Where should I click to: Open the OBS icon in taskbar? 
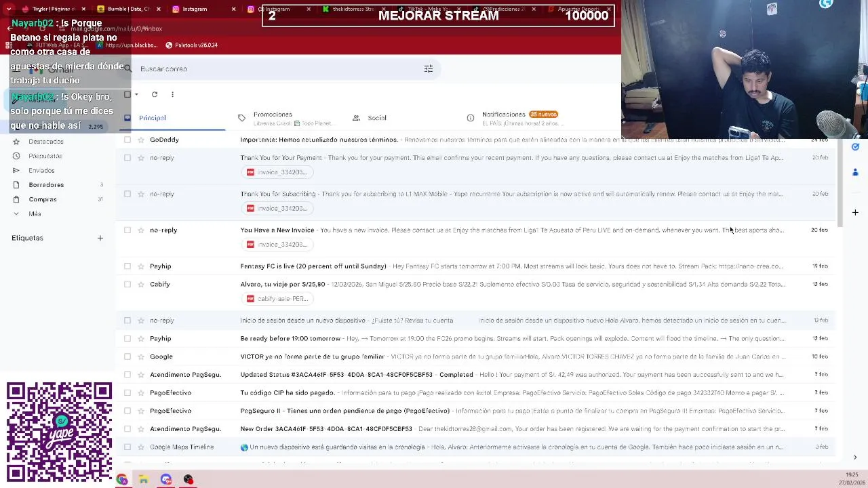[188, 480]
